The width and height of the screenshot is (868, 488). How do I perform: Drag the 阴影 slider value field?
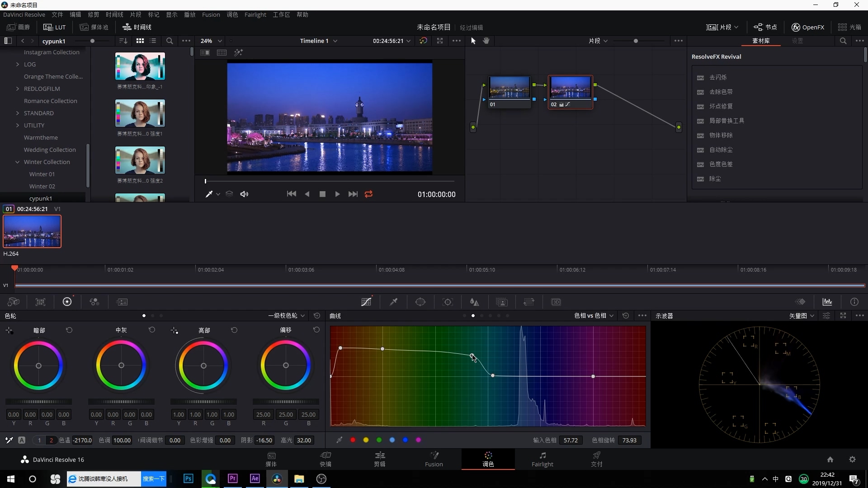click(x=263, y=441)
